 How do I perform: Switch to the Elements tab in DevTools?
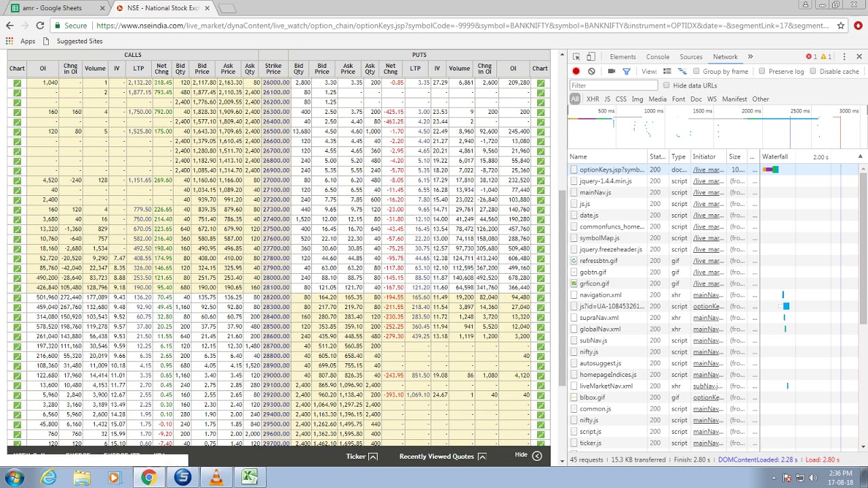point(623,57)
